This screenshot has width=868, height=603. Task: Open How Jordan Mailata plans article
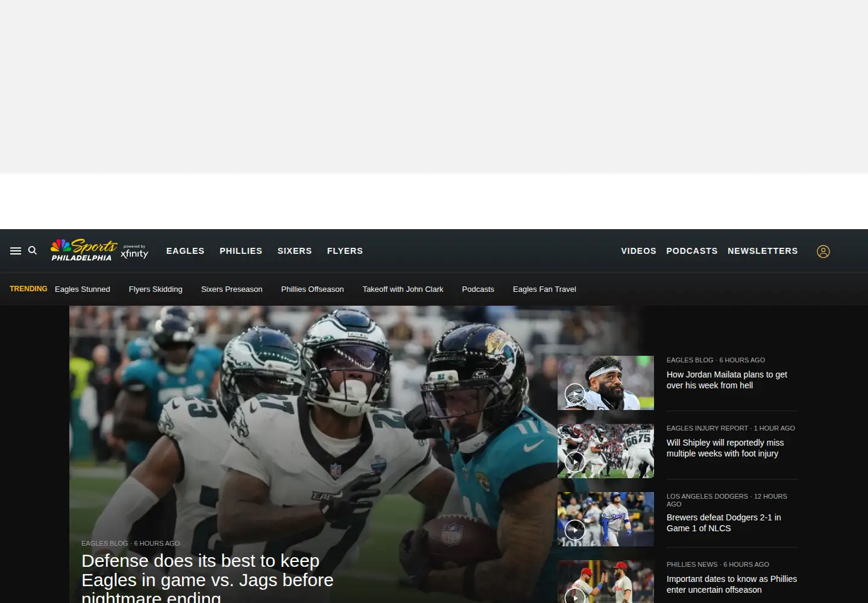pos(727,380)
